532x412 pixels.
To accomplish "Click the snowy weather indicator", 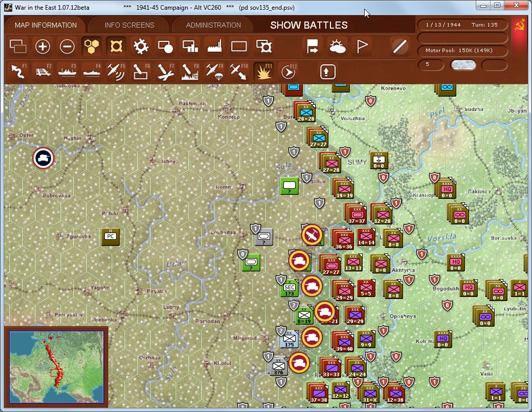I will click(x=463, y=64).
